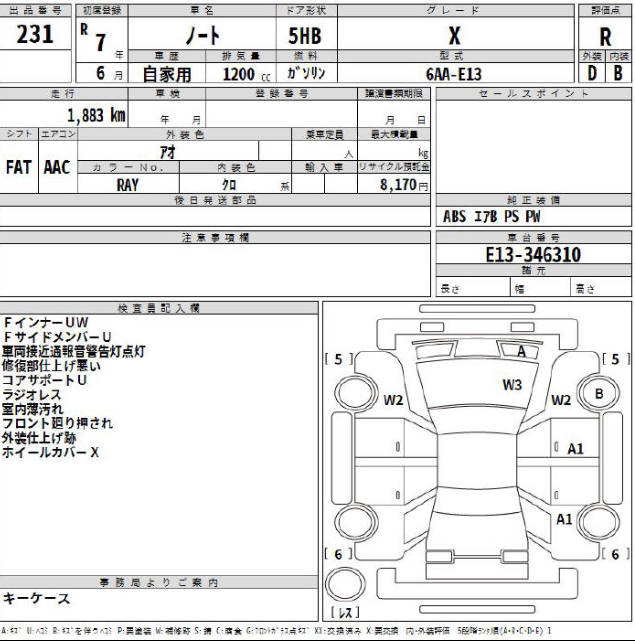Click the car name ノート

click(208, 35)
